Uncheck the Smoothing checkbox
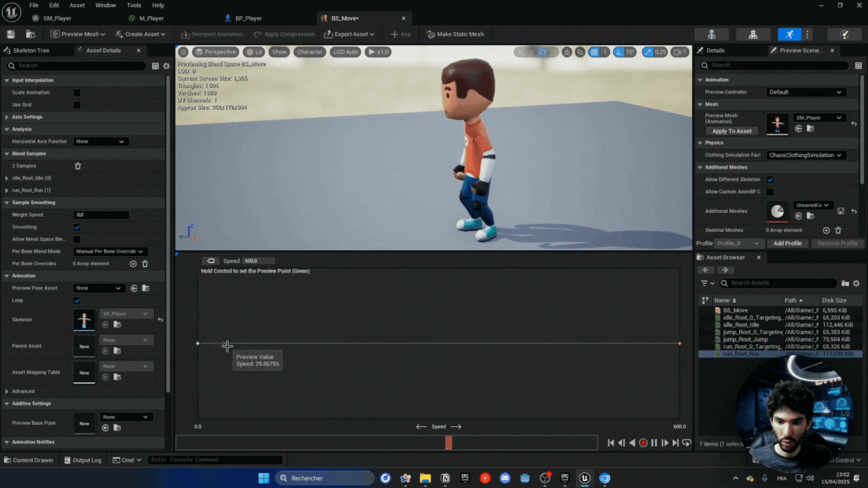This screenshot has height=488, width=868. click(x=77, y=227)
